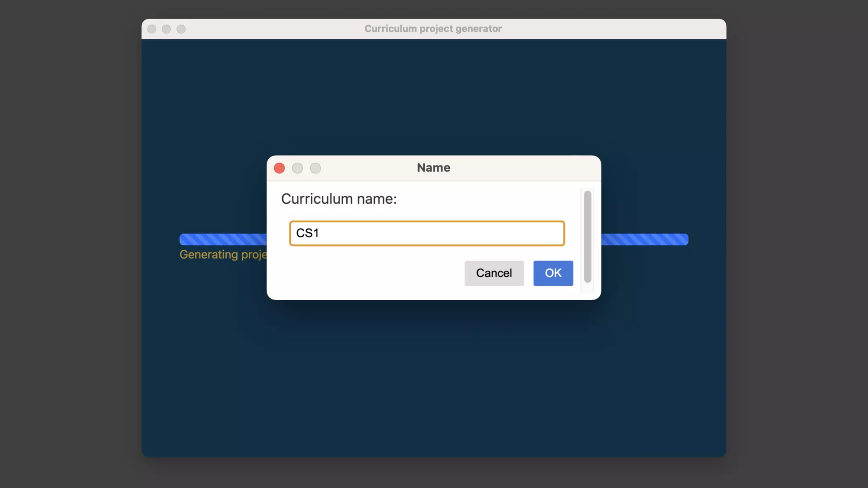Close the Name dialog with red button
The image size is (868, 488).
click(x=279, y=168)
